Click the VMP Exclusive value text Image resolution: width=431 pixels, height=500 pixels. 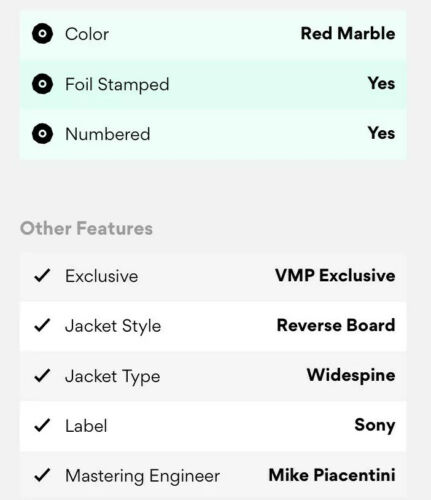pyautogui.click(x=335, y=275)
